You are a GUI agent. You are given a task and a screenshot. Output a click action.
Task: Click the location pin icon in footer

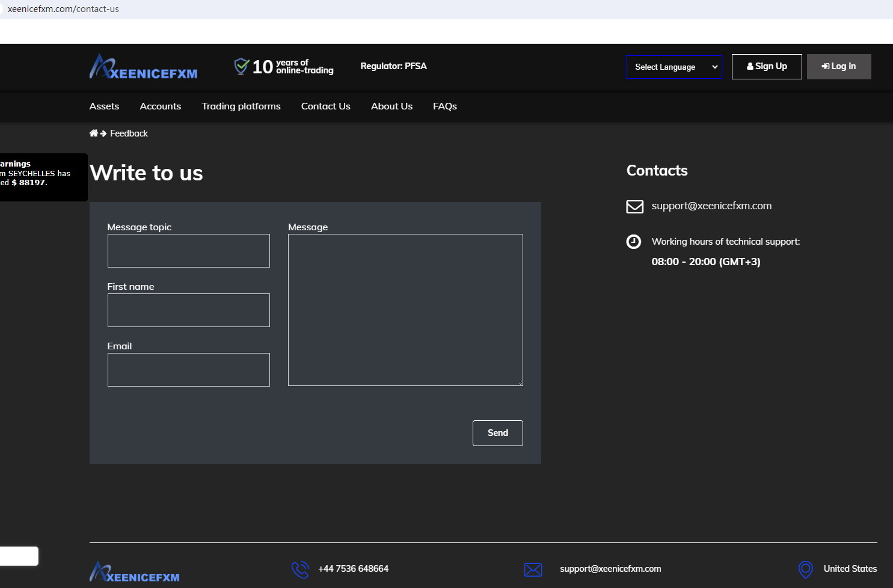tap(805, 569)
